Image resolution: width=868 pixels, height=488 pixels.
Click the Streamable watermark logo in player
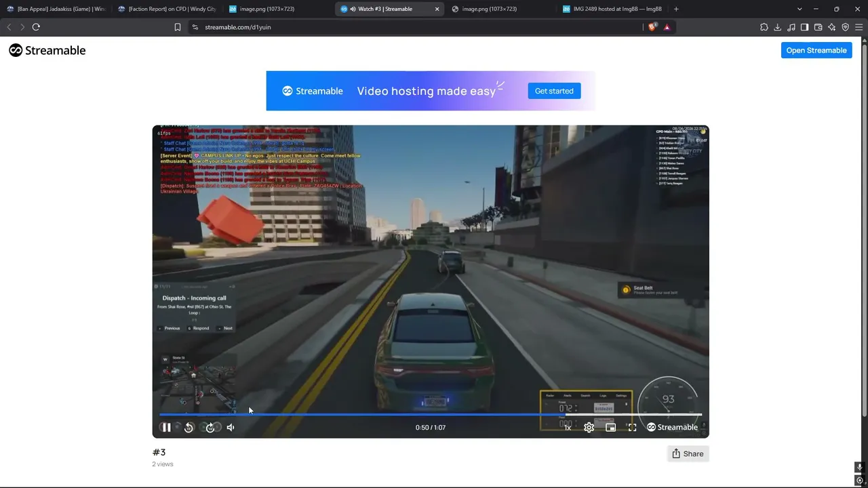[672, 427]
